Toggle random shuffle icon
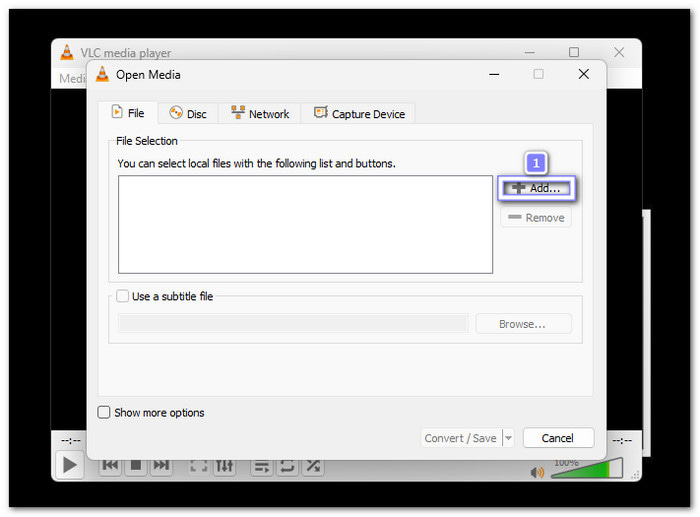700x517 pixels. 313,467
